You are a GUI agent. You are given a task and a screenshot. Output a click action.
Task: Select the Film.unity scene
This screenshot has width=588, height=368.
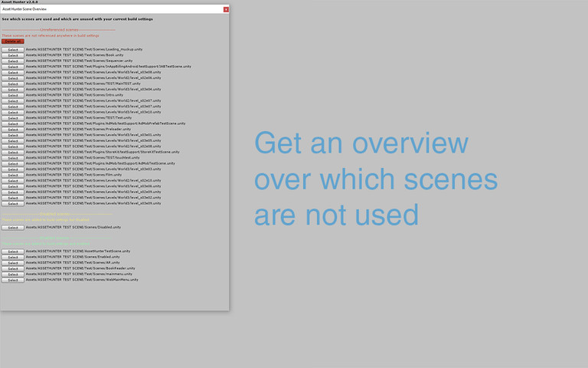pos(13,175)
